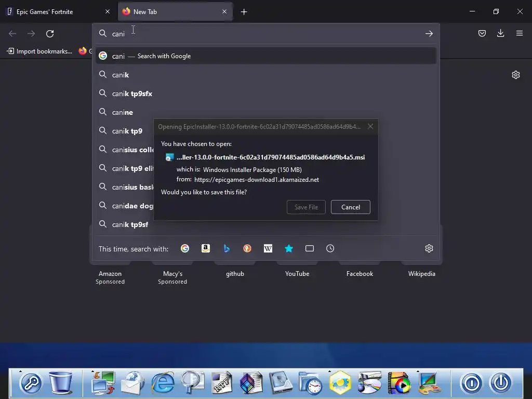
Task: Open the New Tab personalize gear
Action: coord(516,75)
